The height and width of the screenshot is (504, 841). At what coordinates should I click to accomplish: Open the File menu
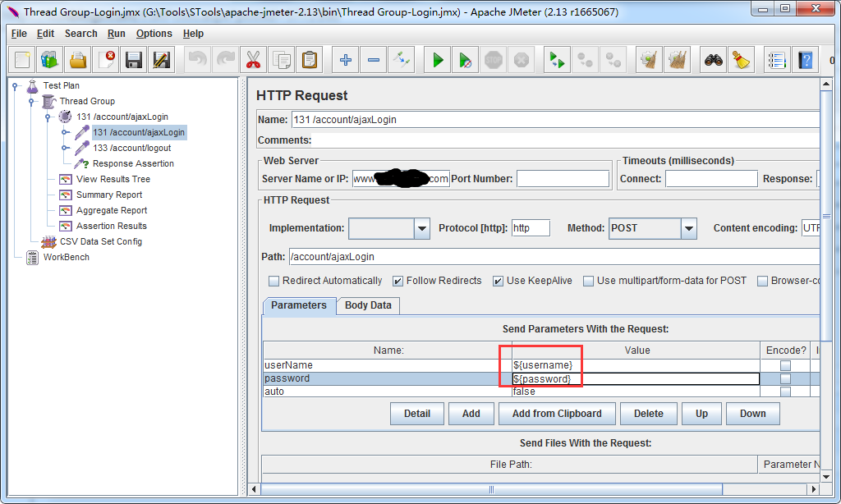pos(19,33)
